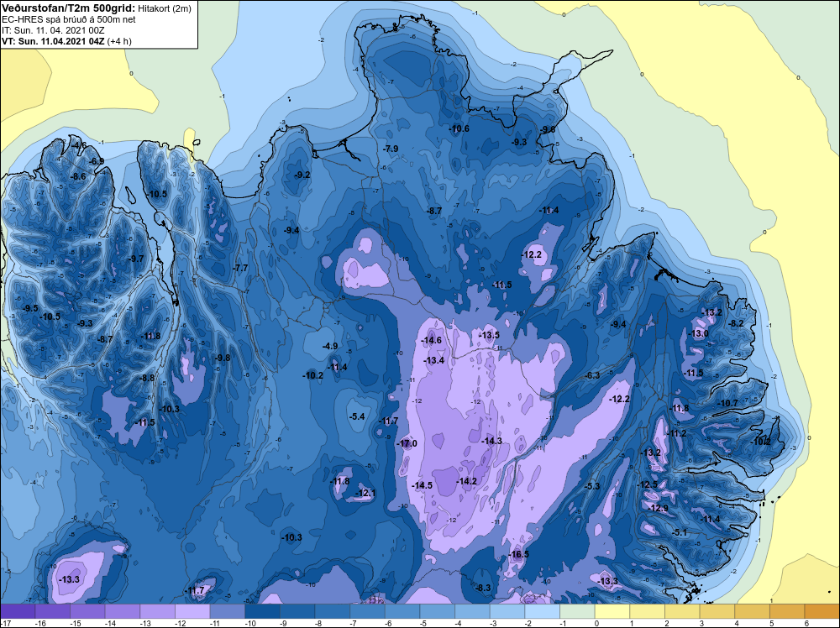Click the -8.2 temperature value
Image resolution: width=840 pixels, height=628 pixels.
[736, 323]
